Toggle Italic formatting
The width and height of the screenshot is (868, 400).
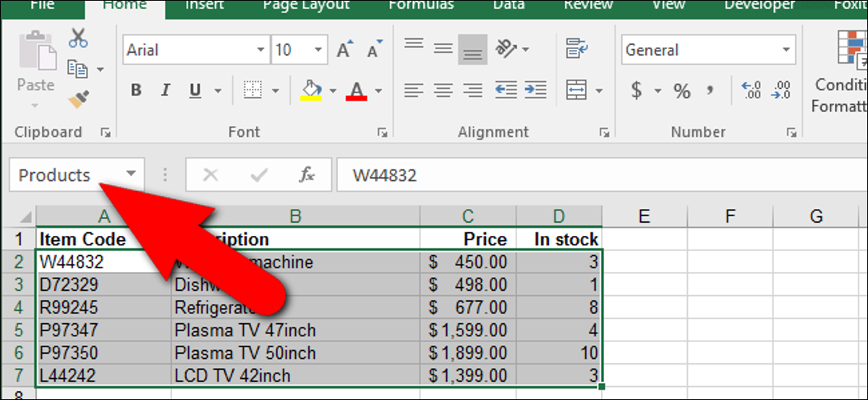pos(166,90)
